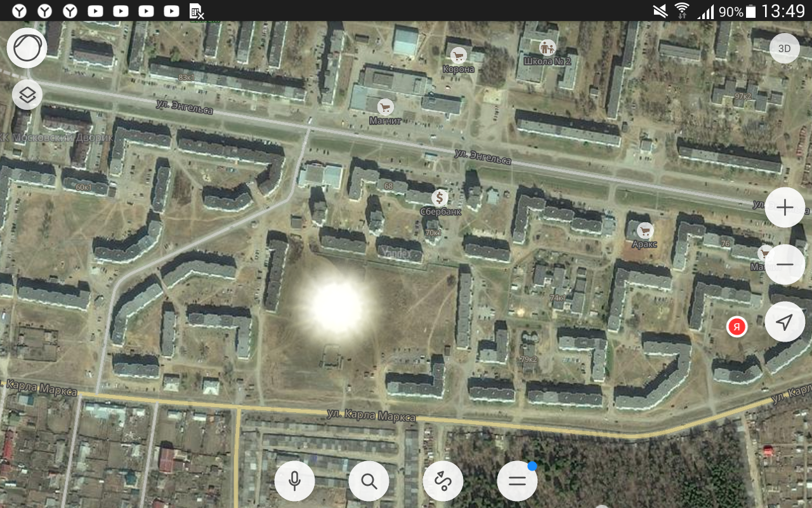Tap the microphone voice search button
The height and width of the screenshot is (508, 812).
pos(294,481)
